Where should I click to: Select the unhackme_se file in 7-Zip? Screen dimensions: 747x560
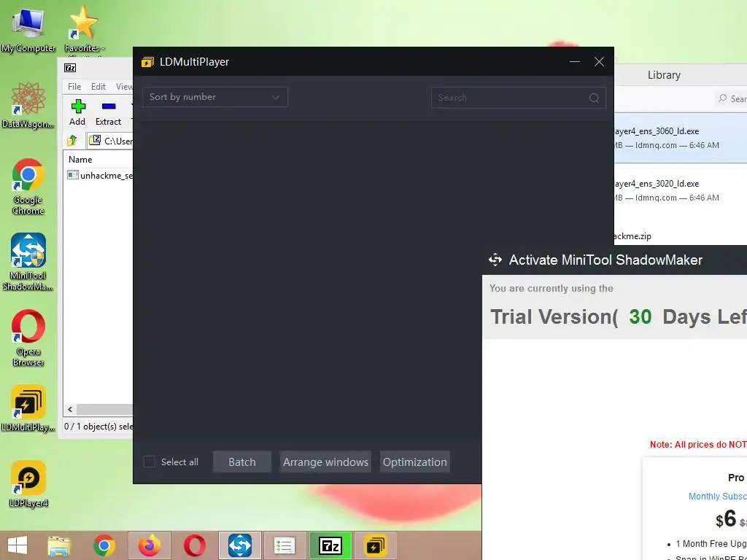coord(100,175)
